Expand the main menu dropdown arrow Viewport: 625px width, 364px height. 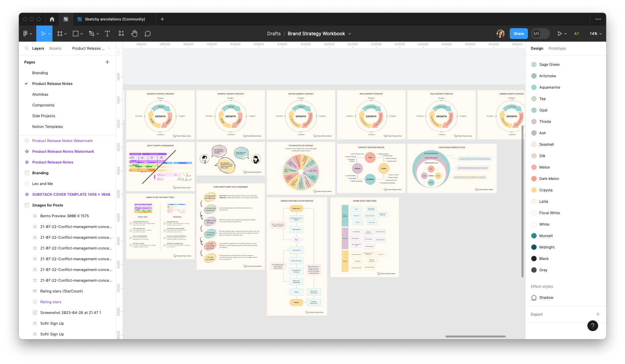(31, 34)
